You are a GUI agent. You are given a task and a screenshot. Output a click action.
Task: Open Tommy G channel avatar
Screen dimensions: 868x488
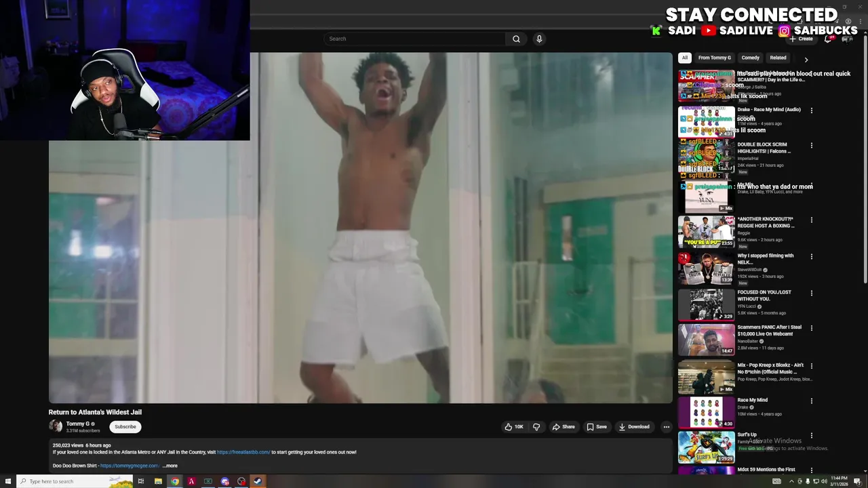[x=56, y=426]
